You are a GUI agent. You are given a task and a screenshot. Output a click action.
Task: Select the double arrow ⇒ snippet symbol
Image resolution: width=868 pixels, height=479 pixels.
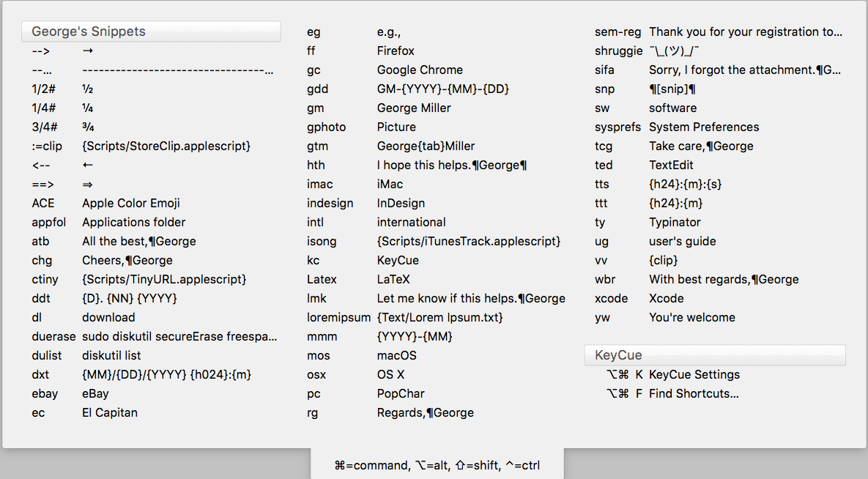click(x=87, y=185)
